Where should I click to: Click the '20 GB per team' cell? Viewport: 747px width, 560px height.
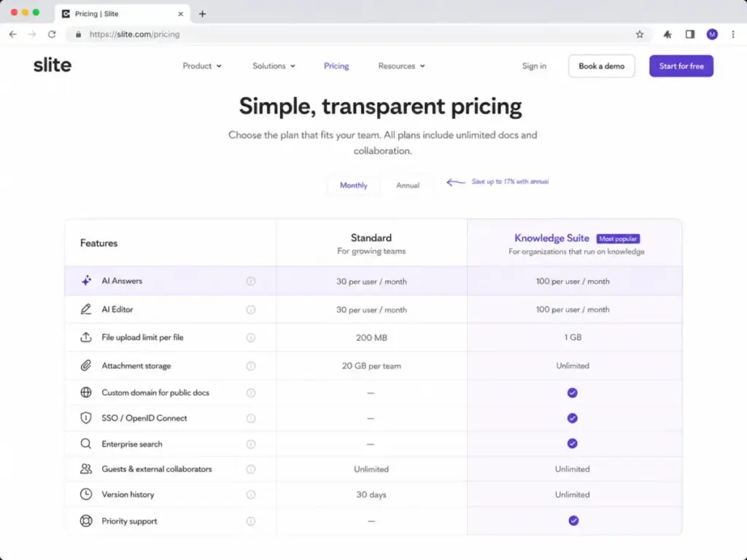[x=371, y=366]
